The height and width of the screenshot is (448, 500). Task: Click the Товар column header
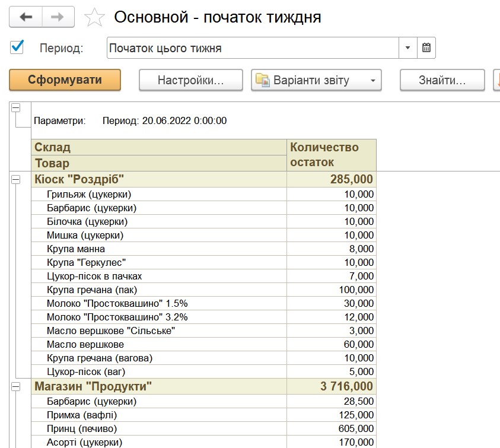tap(159, 163)
